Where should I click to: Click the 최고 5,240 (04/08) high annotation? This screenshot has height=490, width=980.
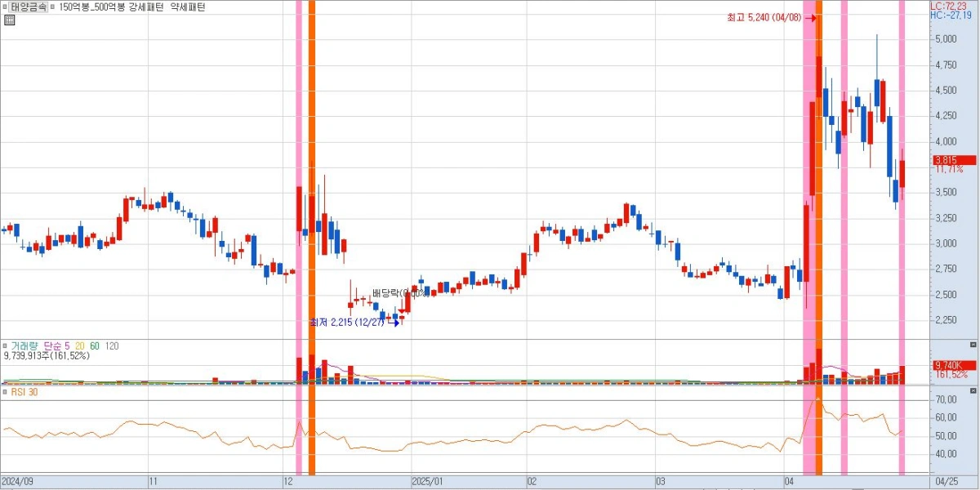[764, 17]
